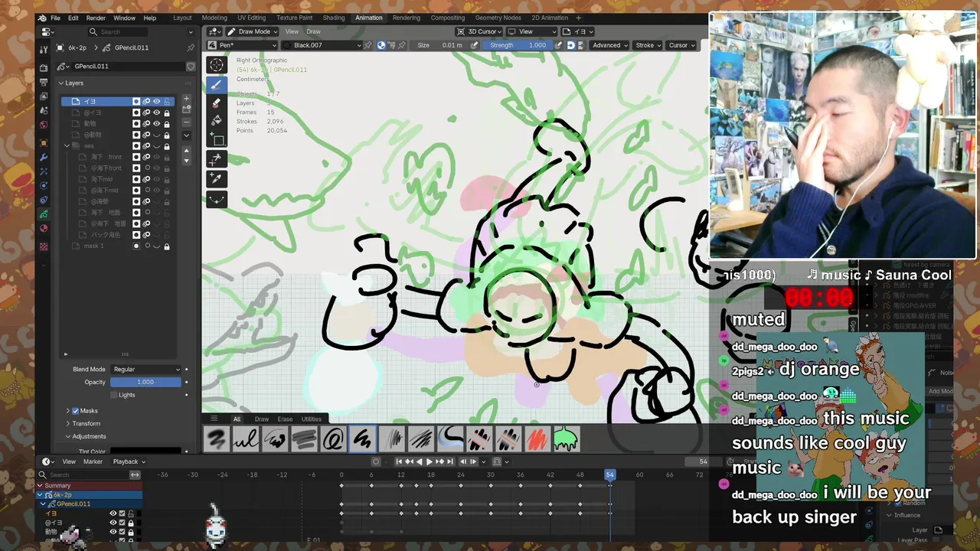
Task: Add a new layer group
Action: click(x=186, y=110)
